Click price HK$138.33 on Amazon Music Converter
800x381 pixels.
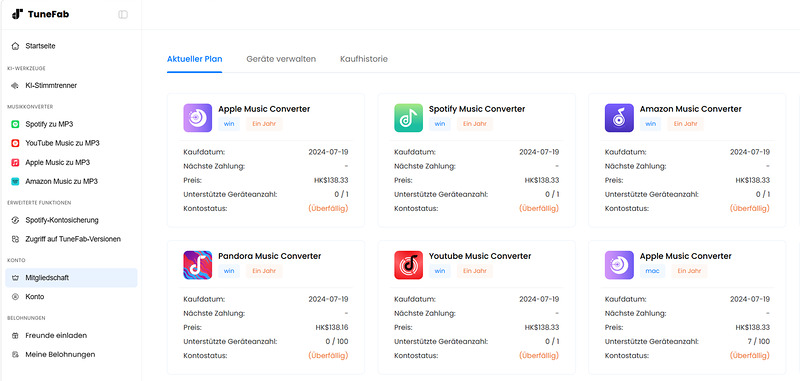click(x=753, y=181)
